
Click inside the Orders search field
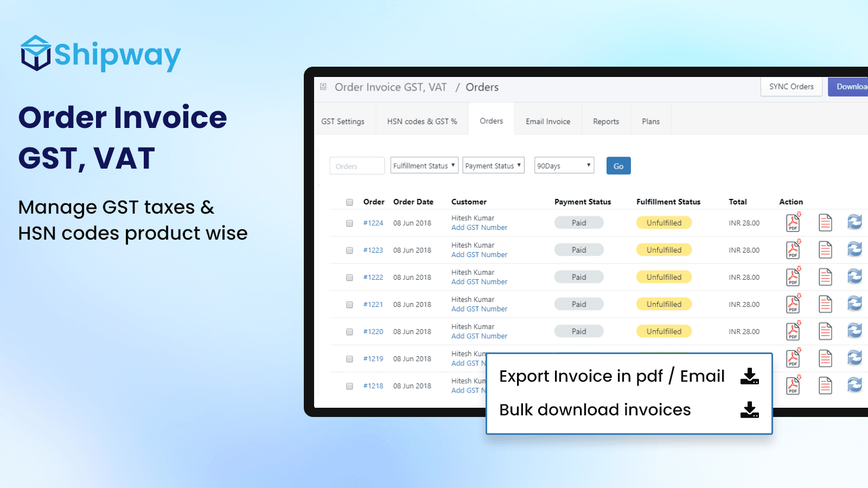(357, 165)
